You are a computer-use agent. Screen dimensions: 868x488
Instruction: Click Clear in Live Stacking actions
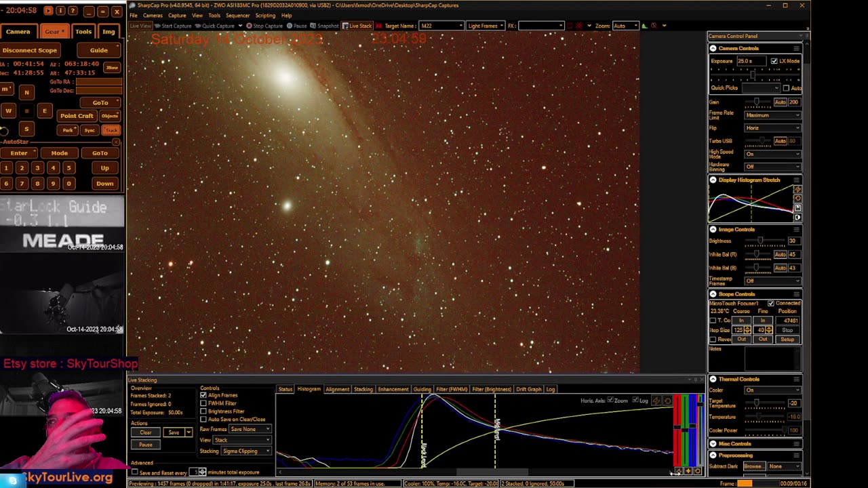click(x=146, y=432)
